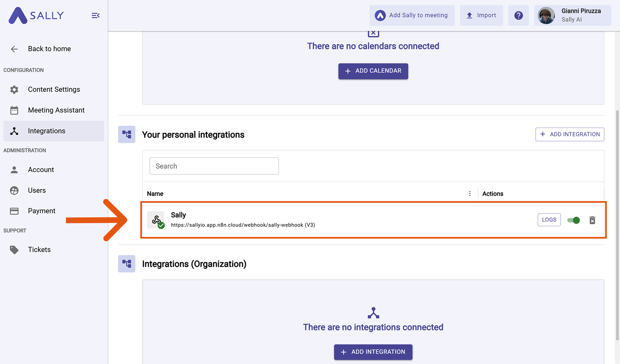Open help question mark icon

click(x=519, y=15)
